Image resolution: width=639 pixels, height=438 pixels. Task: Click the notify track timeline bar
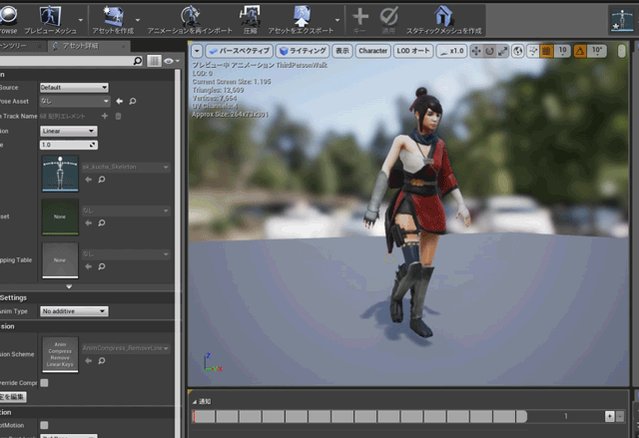tap(359, 416)
